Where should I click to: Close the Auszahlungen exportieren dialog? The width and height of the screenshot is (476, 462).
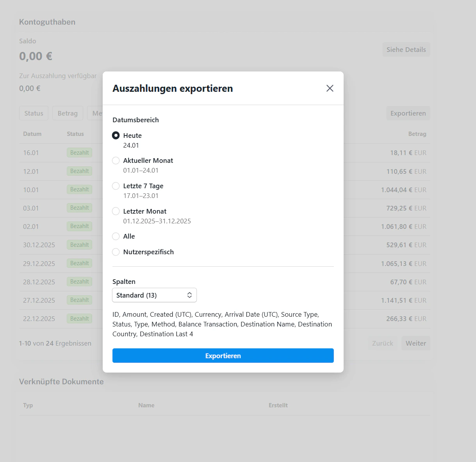click(330, 88)
